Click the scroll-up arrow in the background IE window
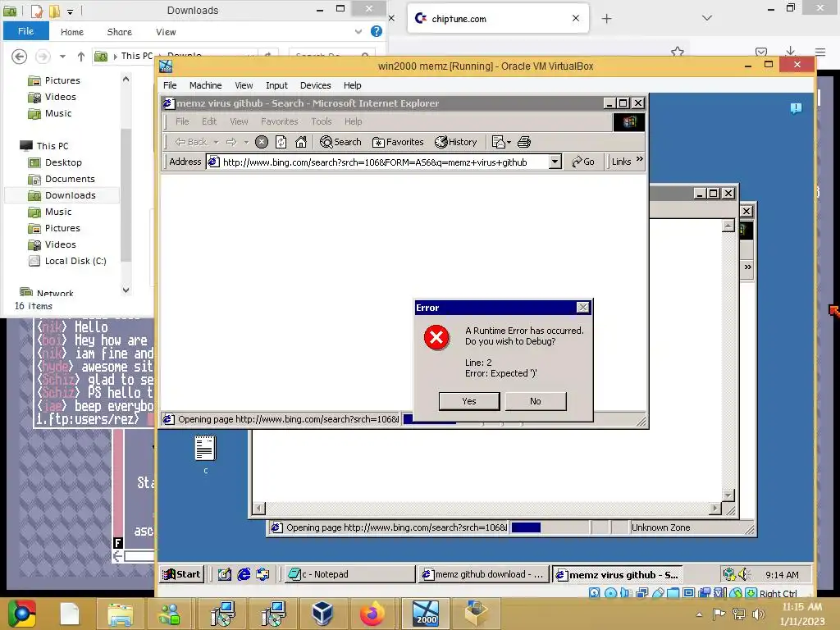Image resolution: width=840 pixels, height=630 pixels. tap(728, 226)
